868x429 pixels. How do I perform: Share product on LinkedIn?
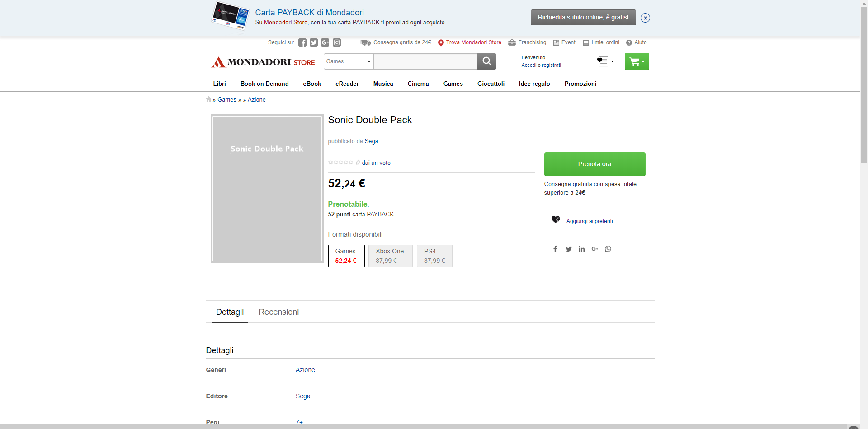click(x=582, y=249)
